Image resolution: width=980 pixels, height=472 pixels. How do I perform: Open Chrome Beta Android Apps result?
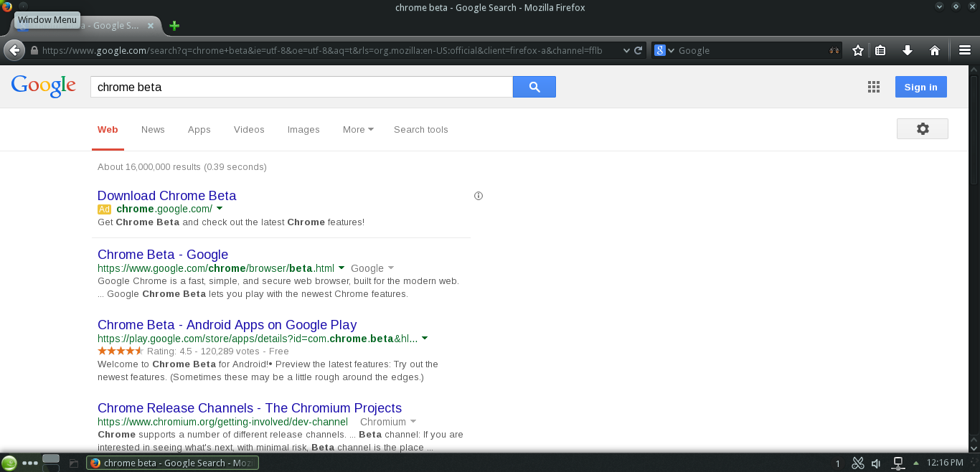pos(227,325)
